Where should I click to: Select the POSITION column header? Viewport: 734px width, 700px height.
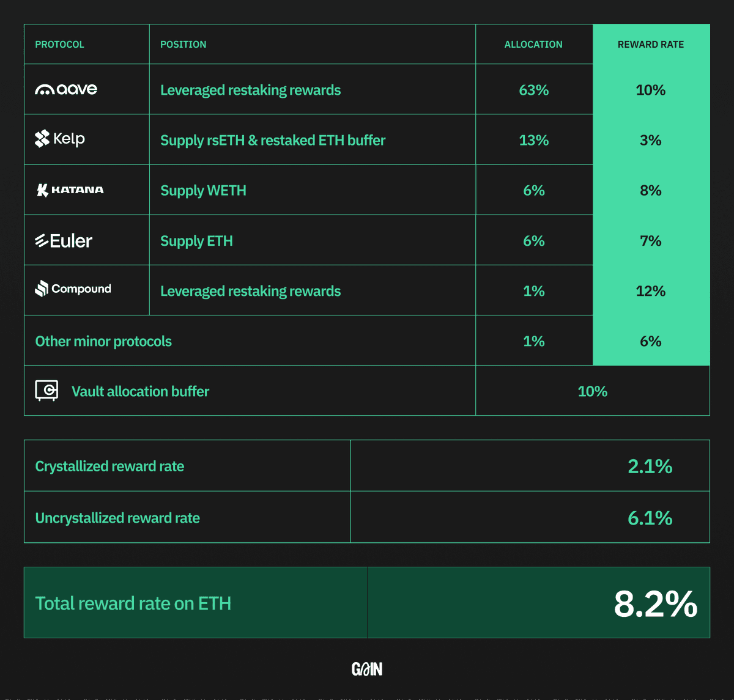click(183, 45)
